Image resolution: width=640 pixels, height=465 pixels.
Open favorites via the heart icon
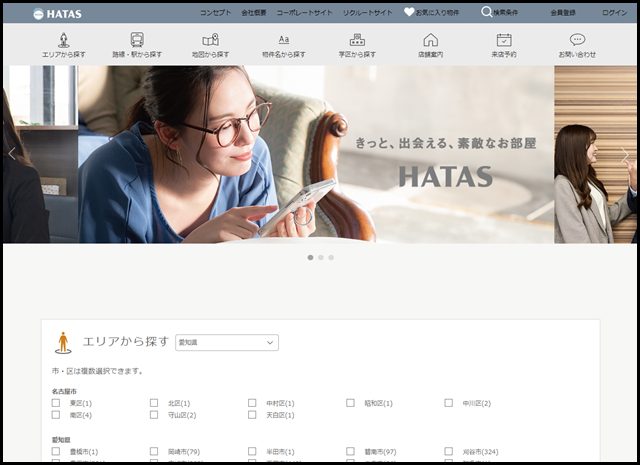(409, 12)
